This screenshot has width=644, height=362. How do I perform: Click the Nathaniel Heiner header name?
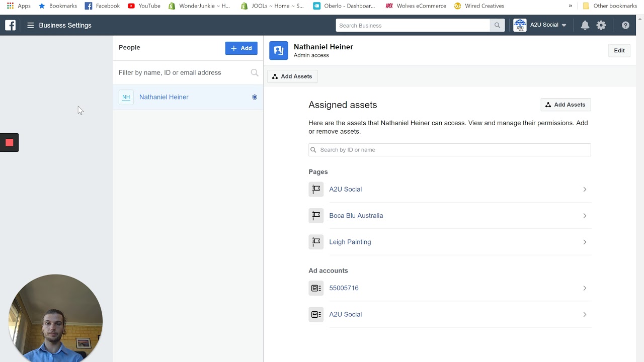click(x=324, y=47)
